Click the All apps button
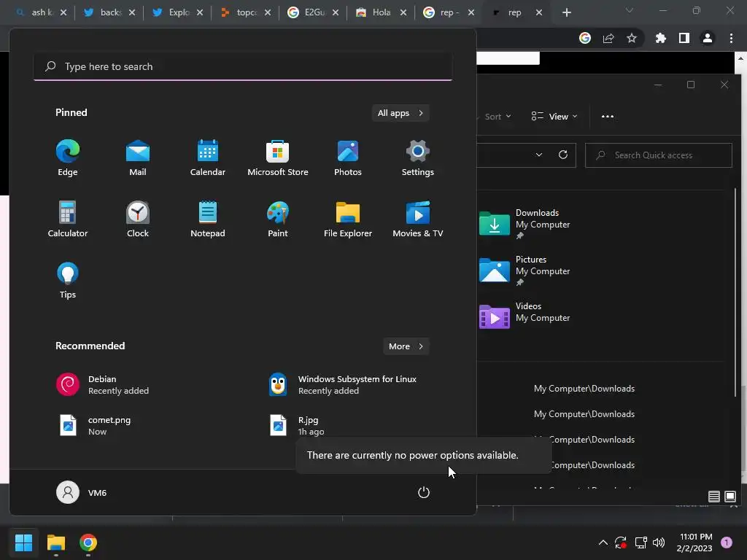Viewport: 747px width, 560px height. [x=400, y=113]
